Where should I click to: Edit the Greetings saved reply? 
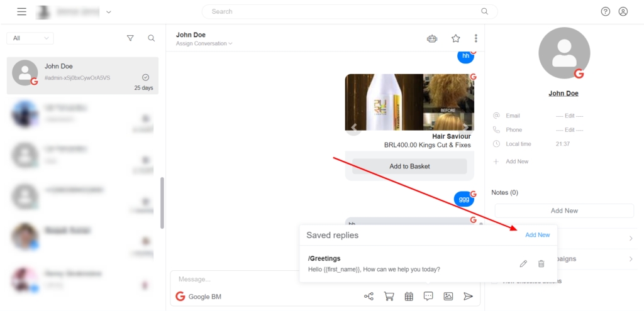(x=523, y=264)
